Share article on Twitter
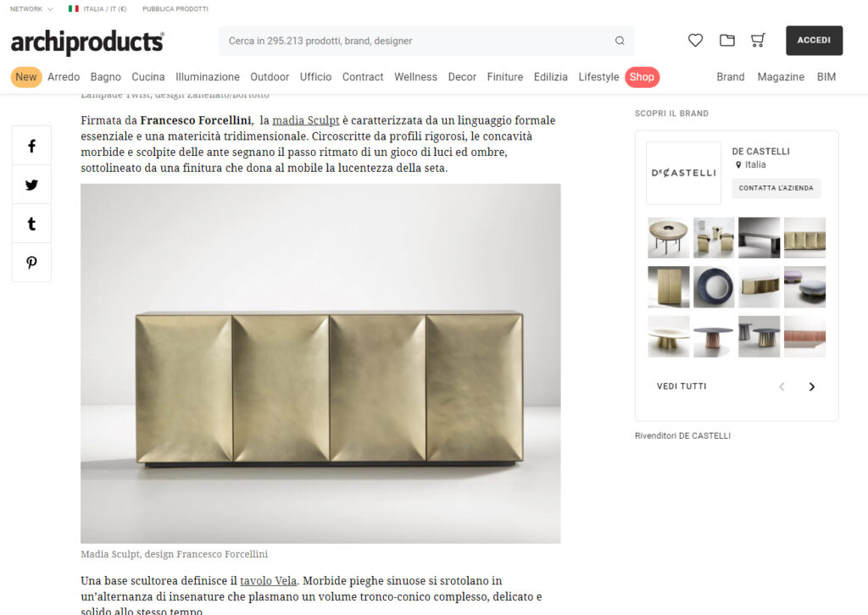Image resolution: width=868 pixels, height=615 pixels. [31, 185]
